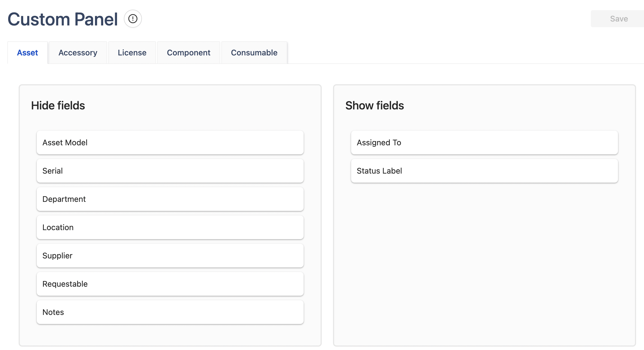Select the Asset Model field card

click(170, 142)
